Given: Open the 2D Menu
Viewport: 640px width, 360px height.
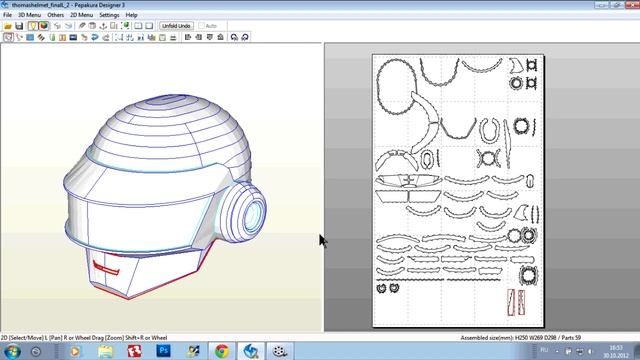Looking at the screenshot, I should (x=82, y=15).
